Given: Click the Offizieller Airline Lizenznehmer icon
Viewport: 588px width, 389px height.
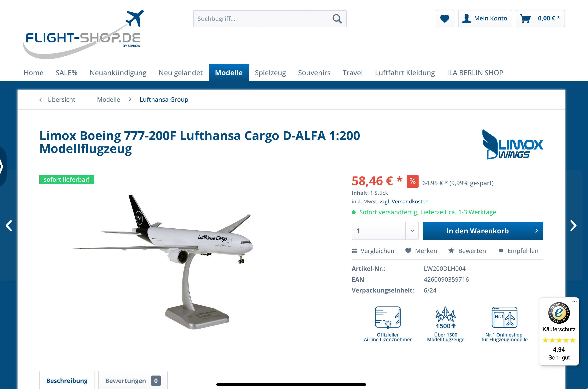Looking at the screenshot, I should (x=388, y=318).
